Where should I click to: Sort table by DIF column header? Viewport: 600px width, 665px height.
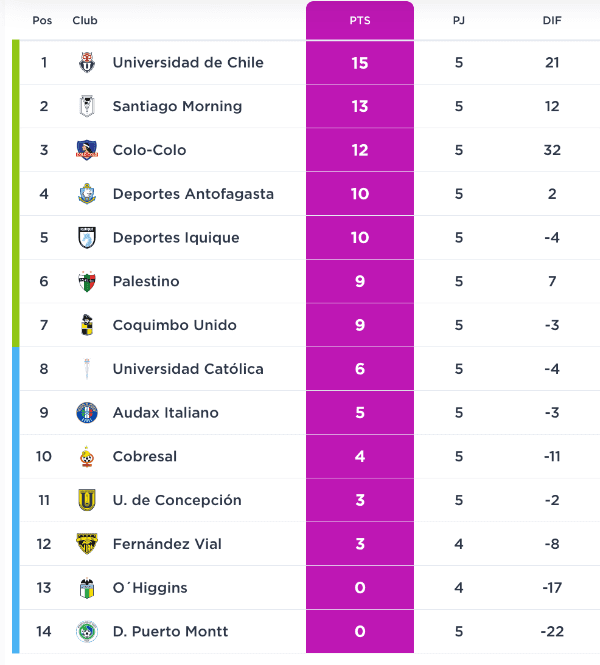pos(552,20)
